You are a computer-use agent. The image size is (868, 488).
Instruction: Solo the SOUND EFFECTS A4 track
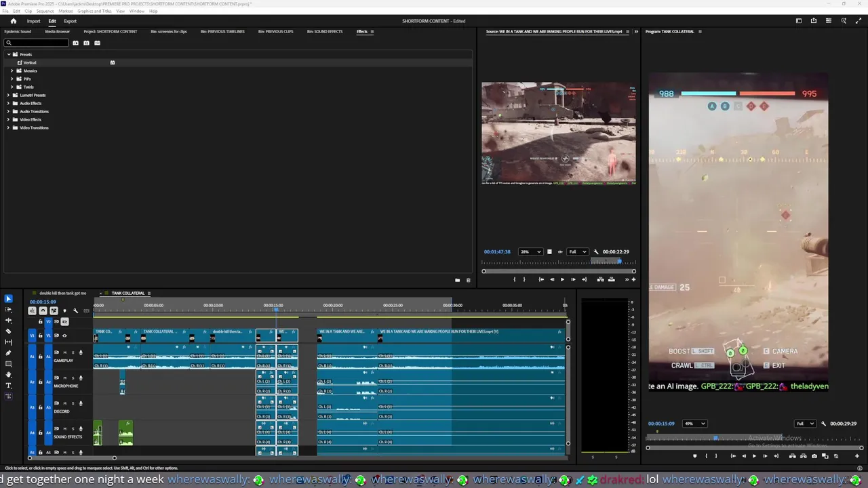click(x=73, y=428)
